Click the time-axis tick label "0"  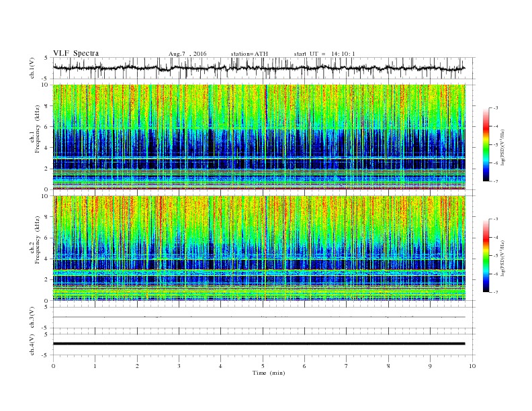click(53, 366)
